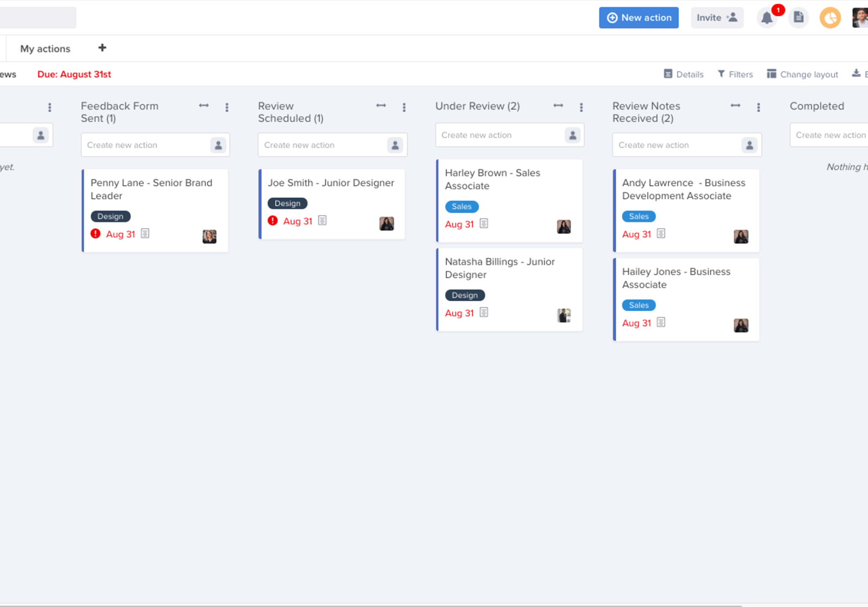This screenshot has height=607, width=868.
Task: Click assignee avatar on Joe Smith card
Action: click(387, 223)
